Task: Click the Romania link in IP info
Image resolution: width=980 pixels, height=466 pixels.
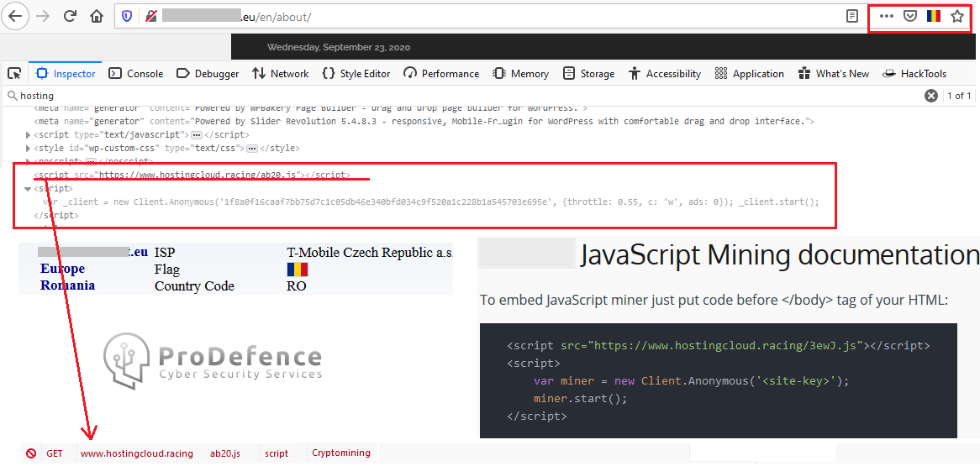Action: point(67,285)
